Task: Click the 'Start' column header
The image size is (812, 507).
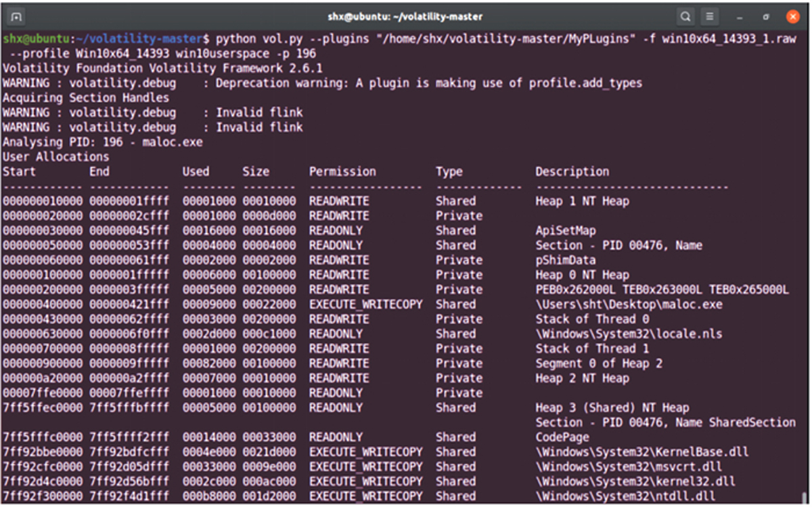Action: [18, 172]
